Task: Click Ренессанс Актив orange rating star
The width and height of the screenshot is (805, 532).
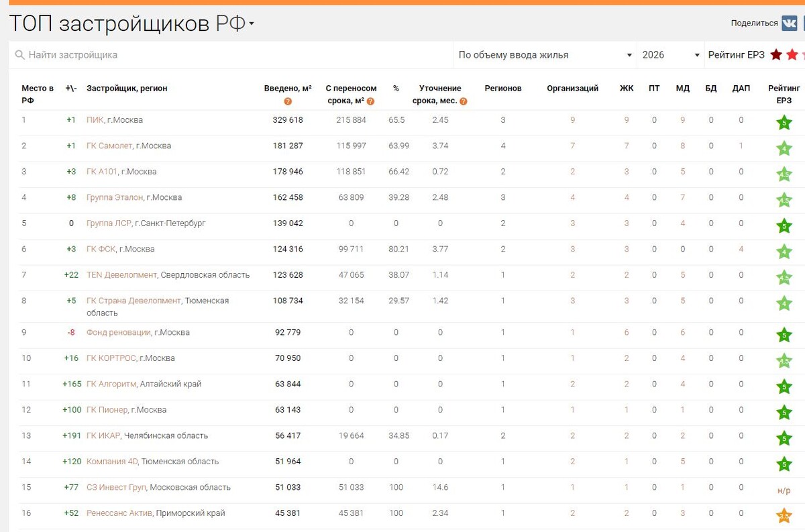Action: point(784,515)
